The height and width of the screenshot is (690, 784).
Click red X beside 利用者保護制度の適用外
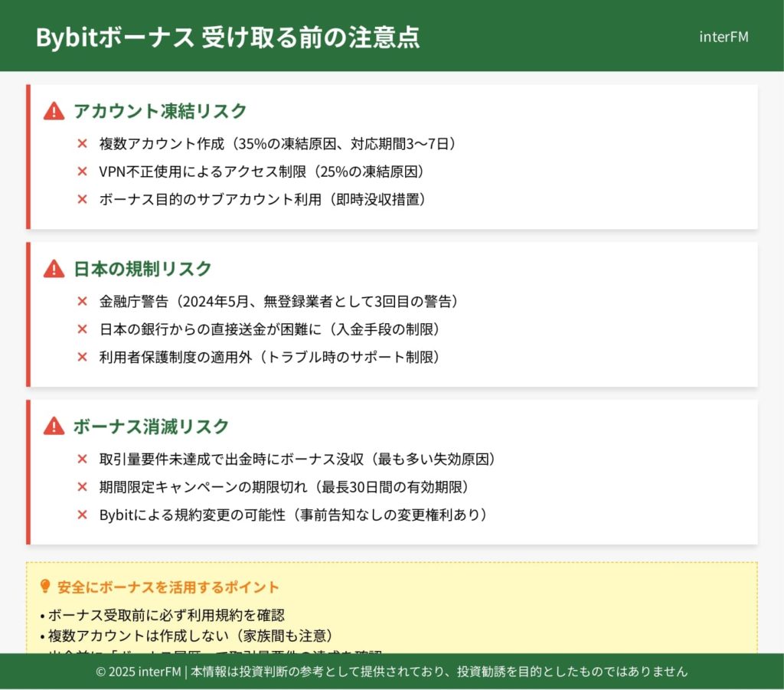(83, 357)
